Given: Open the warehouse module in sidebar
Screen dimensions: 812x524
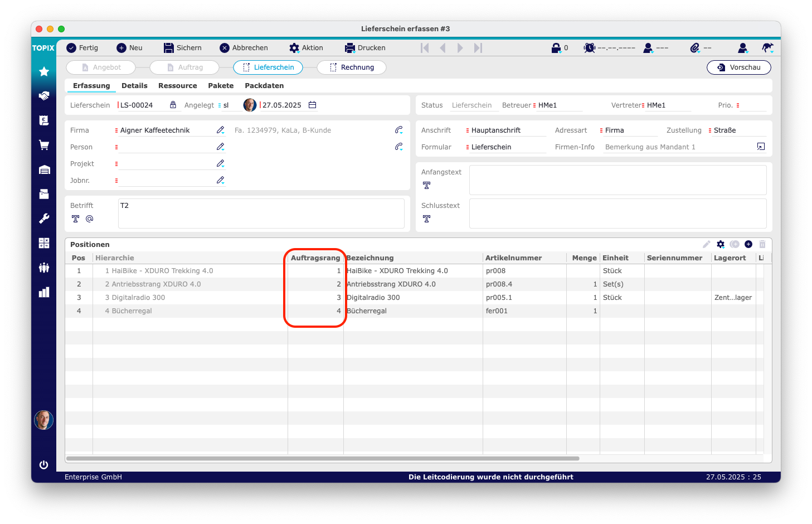Looking at the screenshot, I should point(44,169).
